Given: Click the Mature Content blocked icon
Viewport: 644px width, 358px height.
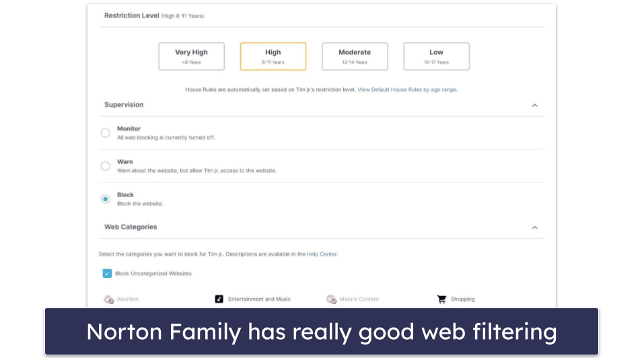Looking at the screenshot, I should 331,299.
